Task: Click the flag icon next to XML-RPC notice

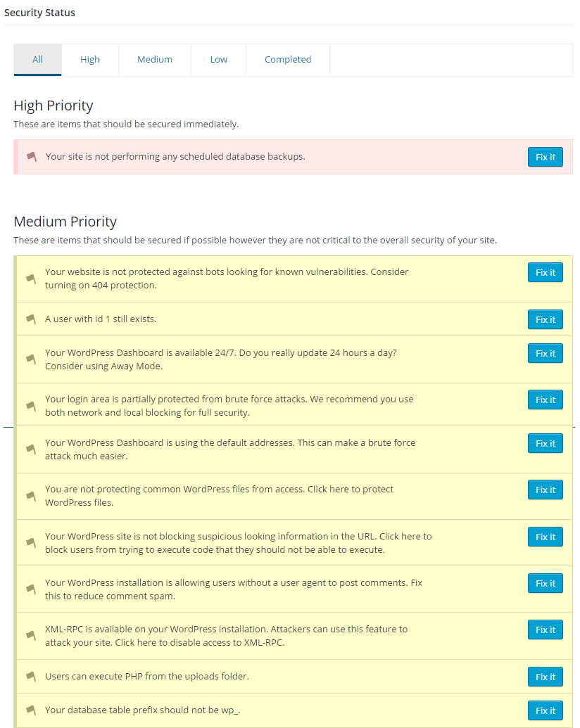Action: [x=30, y=636]
